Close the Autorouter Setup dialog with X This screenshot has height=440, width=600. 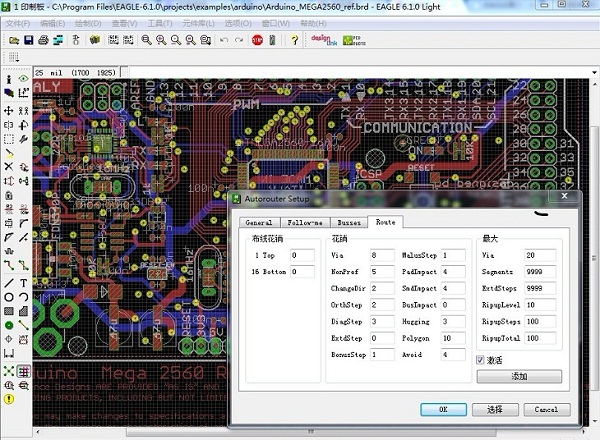564,196
